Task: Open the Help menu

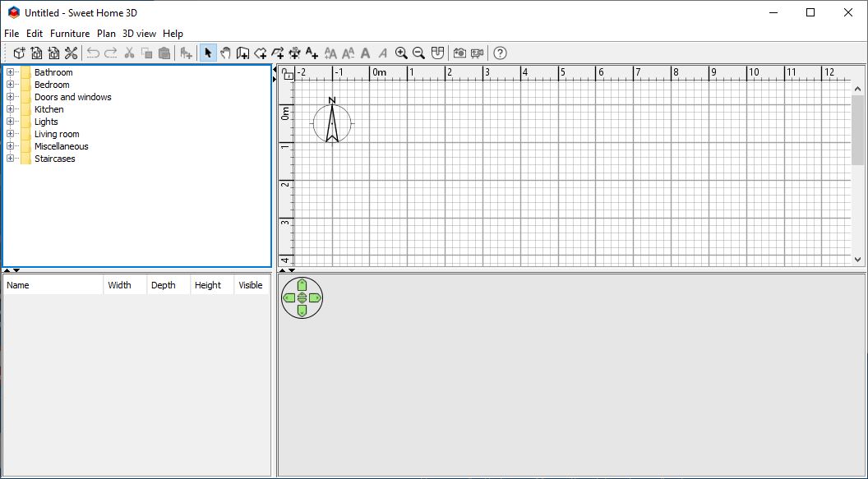Action: click(173, 34)
